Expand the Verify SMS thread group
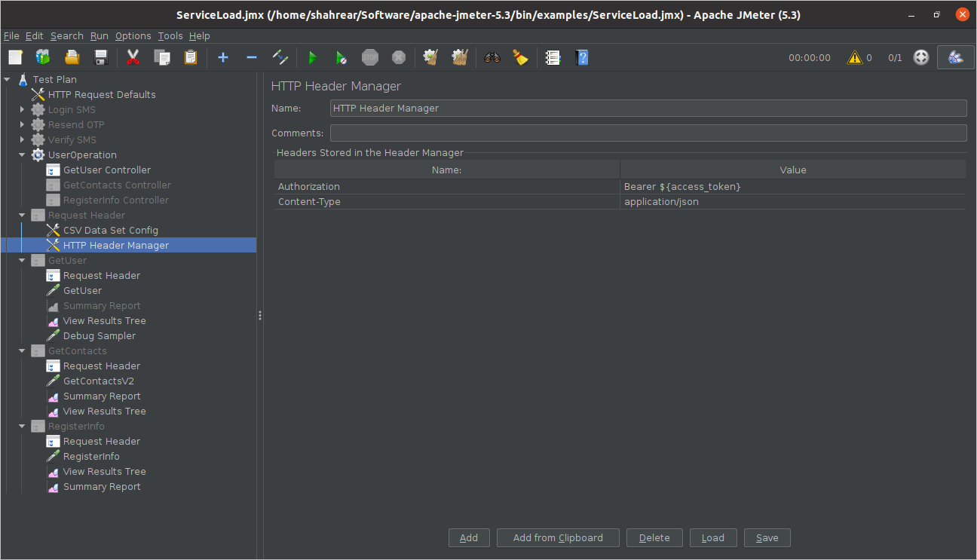The image size is (977, 560). [x=22, y=139]
